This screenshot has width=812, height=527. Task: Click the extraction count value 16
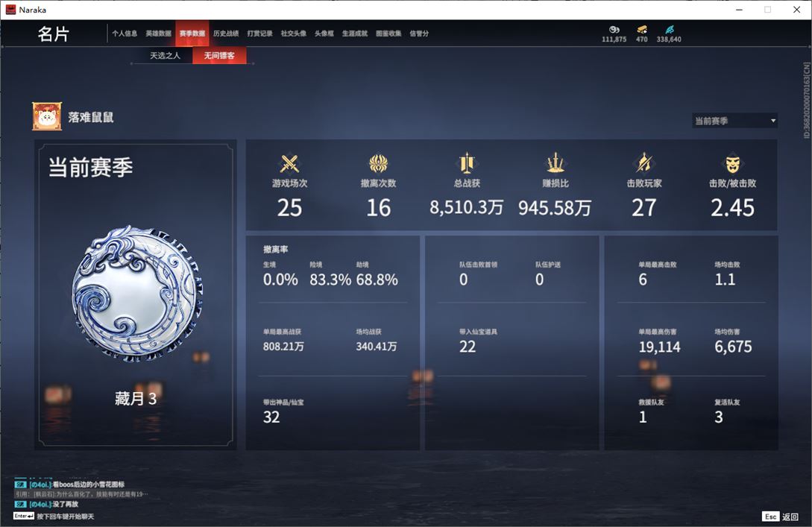coord(379,208)
